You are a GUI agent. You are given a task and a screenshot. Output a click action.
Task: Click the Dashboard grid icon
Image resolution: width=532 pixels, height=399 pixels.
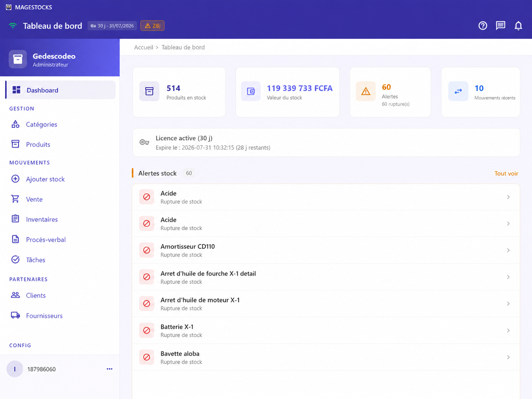[16, 90]
